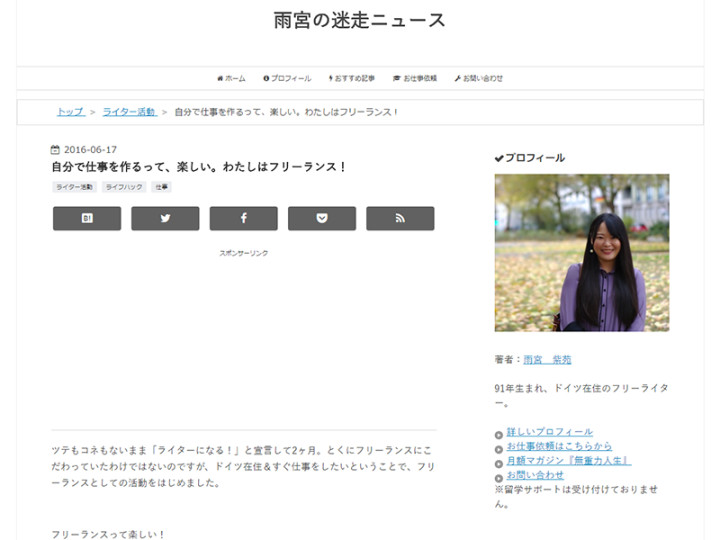Click the post date 2016-06-17

click(90, 150)
